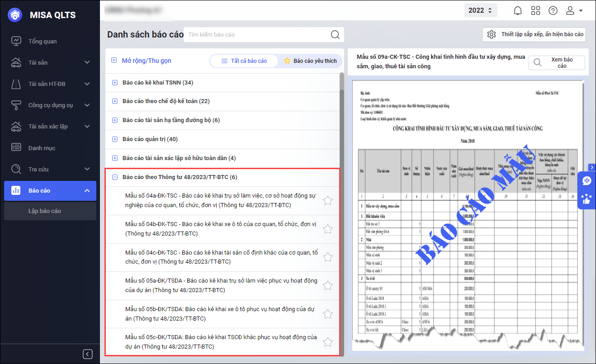Viewport: 596px width, 364px height.
Task: Open the user account menu
Action: point(574,10)
